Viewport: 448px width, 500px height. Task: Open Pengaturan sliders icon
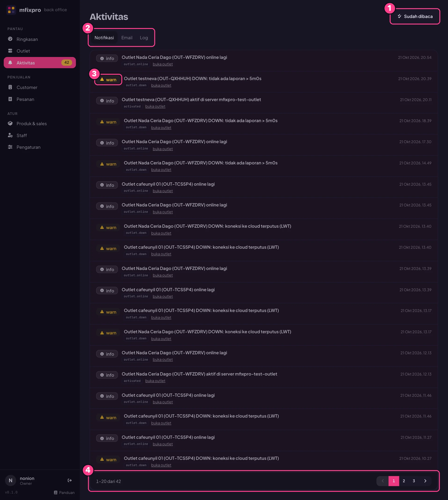pos(10,147)
